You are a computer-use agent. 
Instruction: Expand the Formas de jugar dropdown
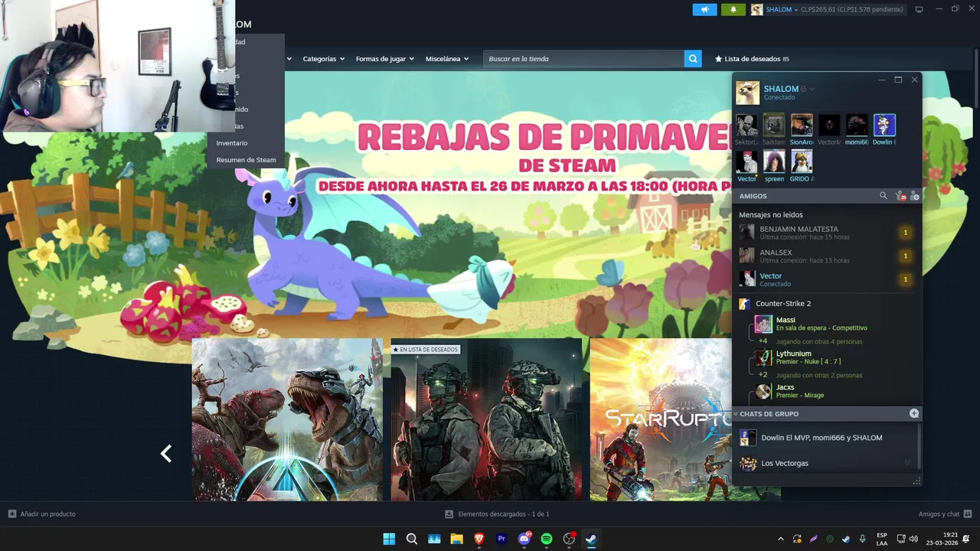tap(385, 59)
